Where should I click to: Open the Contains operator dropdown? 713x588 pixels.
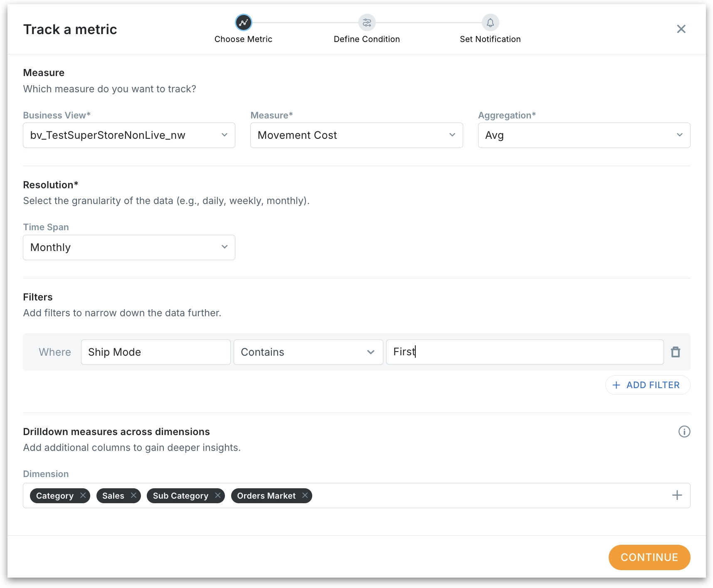click(x=308, y=352)
